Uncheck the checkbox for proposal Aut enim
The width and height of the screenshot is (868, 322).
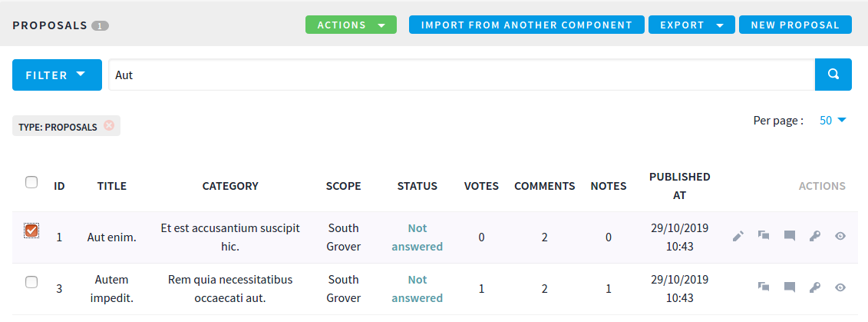click(x=31, y=230)
